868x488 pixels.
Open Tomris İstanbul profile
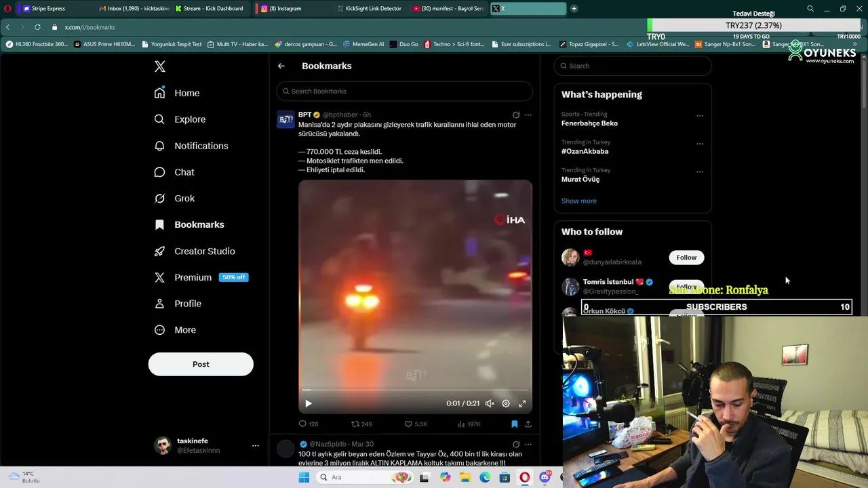[608, 282]
